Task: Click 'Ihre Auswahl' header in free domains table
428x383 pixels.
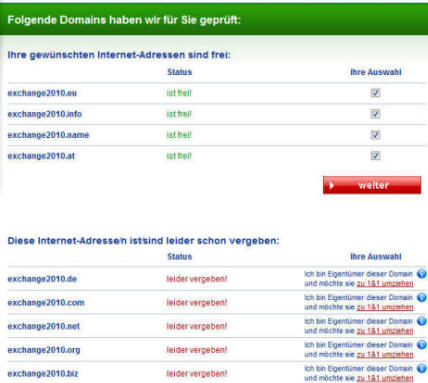Action: (x=376, y=72)
